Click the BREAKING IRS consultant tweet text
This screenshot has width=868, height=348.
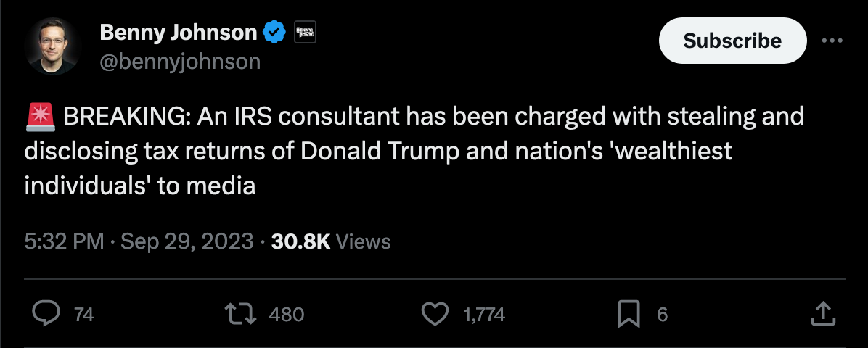click(x=414, y=151)
